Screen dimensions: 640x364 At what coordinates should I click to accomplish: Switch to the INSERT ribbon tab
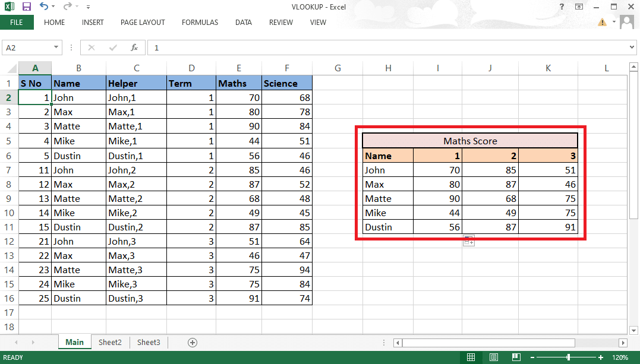(93, 23)
